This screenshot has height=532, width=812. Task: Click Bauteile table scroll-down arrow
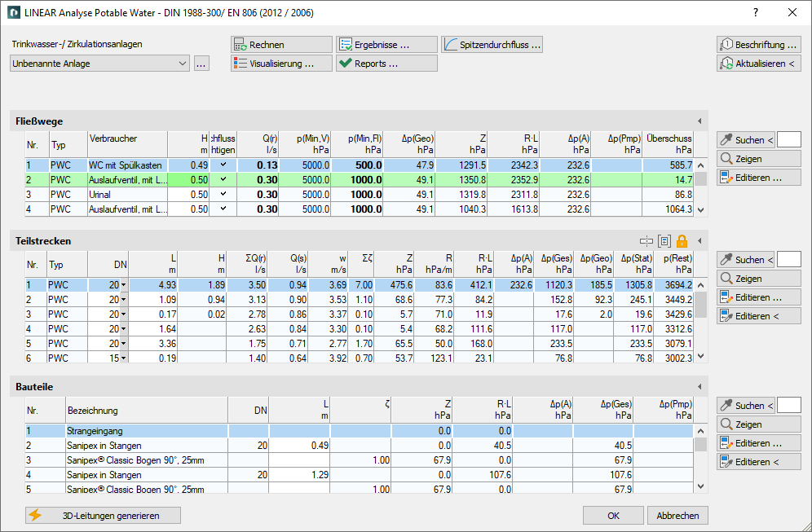pyautogui.click(x=700, y=486)
